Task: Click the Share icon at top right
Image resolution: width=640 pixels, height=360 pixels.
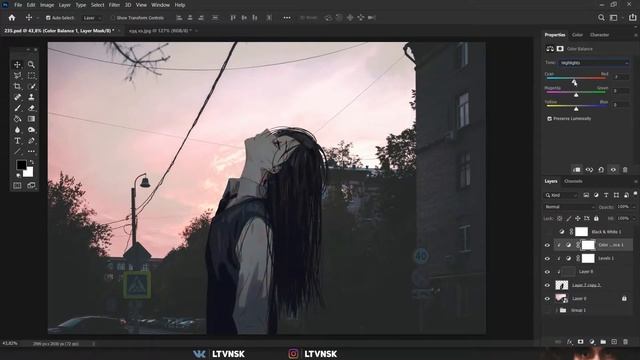Action: pyautogui.click(x=632, y=18)
